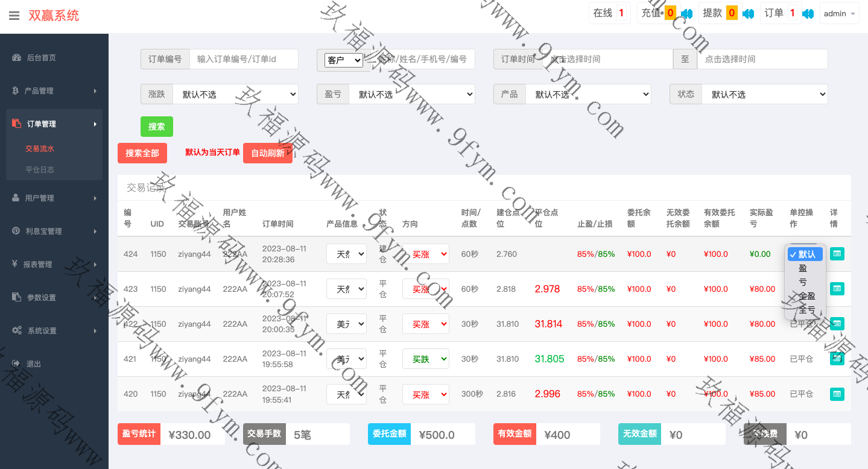Click the speaker icon next to 充值

pos(686,13)
